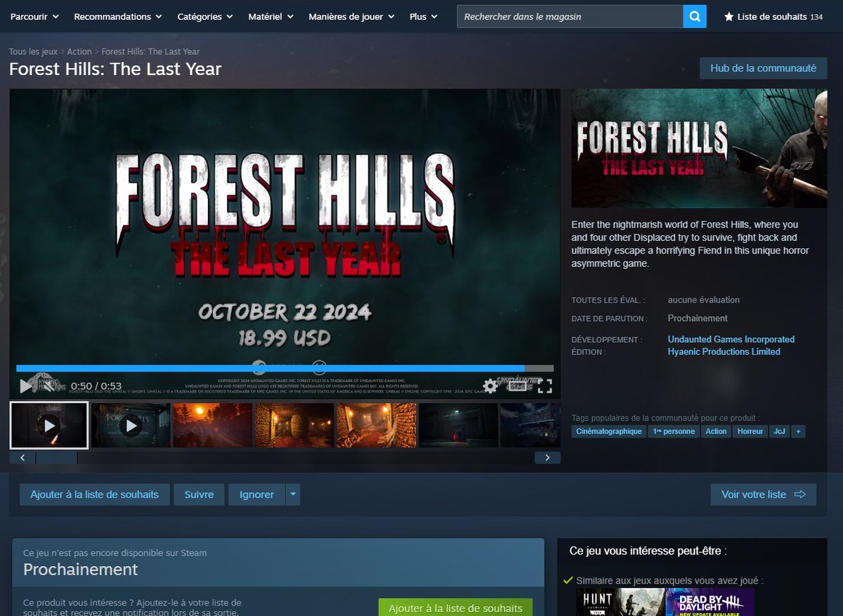Open the Matériel dropdown menu
The width and height of the screenshot is (843, 616).
click(270, 16)
